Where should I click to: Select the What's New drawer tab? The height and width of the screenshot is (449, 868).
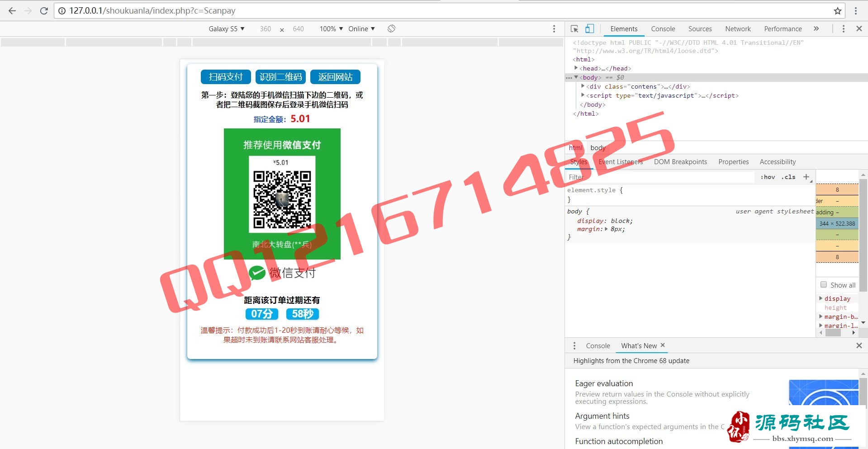point(639,345)
